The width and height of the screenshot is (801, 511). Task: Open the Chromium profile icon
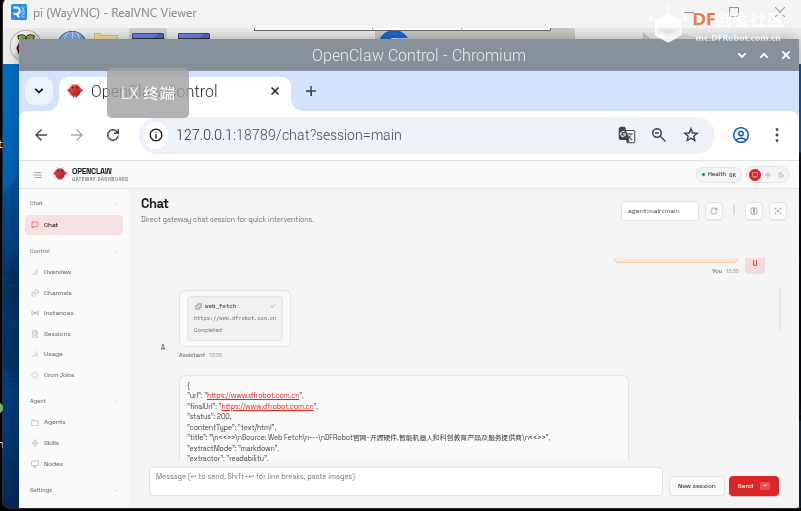click(x=741, y=135)
